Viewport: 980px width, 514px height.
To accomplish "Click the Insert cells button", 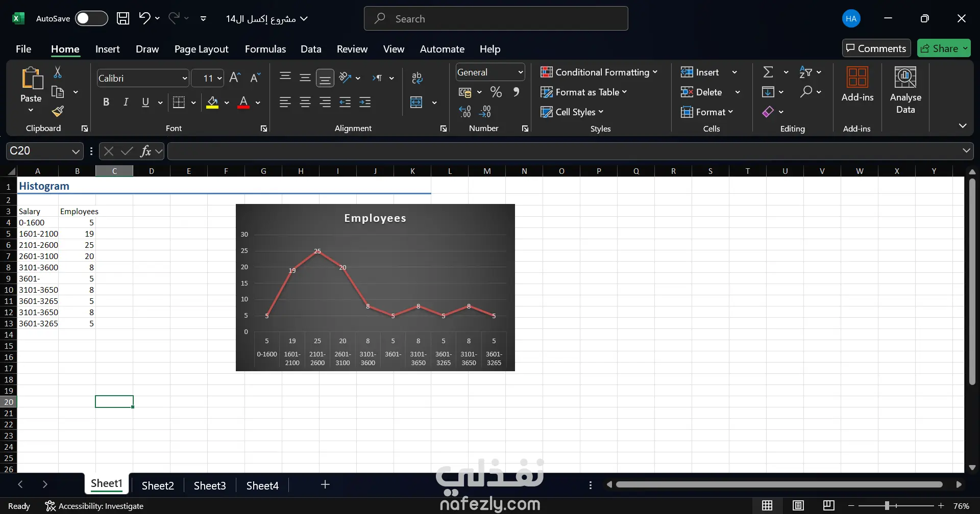I will (x=700, y=72).
